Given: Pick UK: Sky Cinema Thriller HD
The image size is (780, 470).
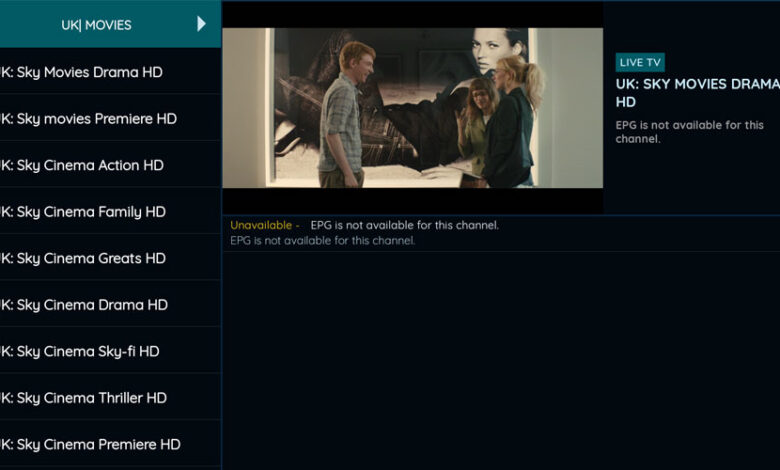Looking at the screenshot, I should coord(110,397).
